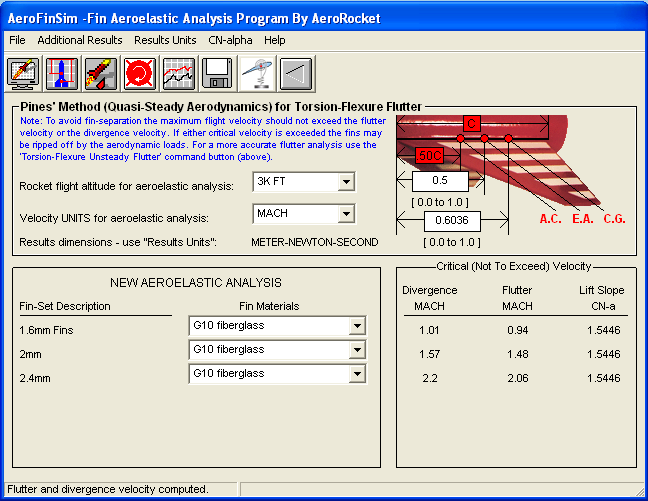Image resolution: width=648 pixels, height=501 pixels.
Task: Click the 2.2 divergence Mach value
Action: click(430, 378)
